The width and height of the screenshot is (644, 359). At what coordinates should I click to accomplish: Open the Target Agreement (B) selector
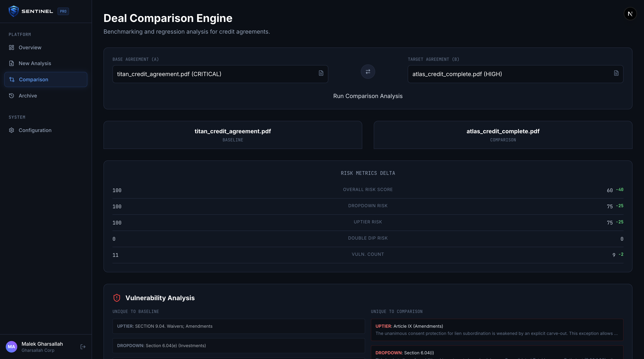(x=510, y=74)
